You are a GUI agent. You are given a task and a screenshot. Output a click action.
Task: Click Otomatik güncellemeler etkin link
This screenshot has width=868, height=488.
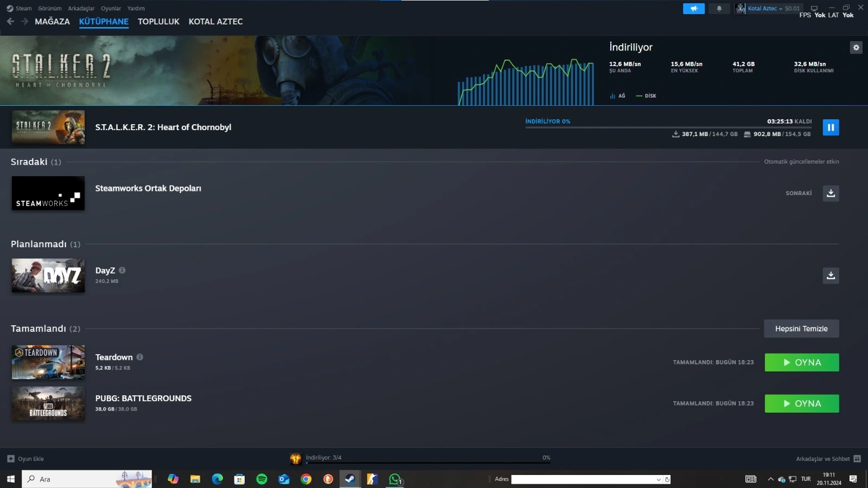point(801,162)
